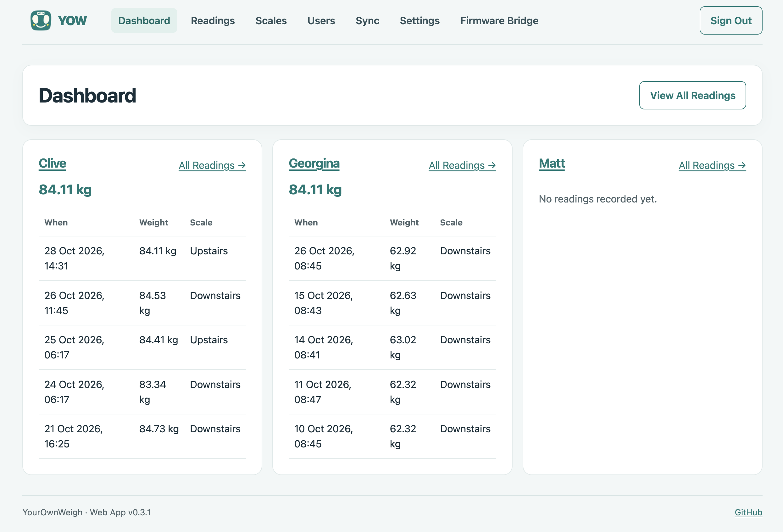This screenshot has height=532, width=783.
Task: Click the No readings recorded yet message
Action: 598,199
